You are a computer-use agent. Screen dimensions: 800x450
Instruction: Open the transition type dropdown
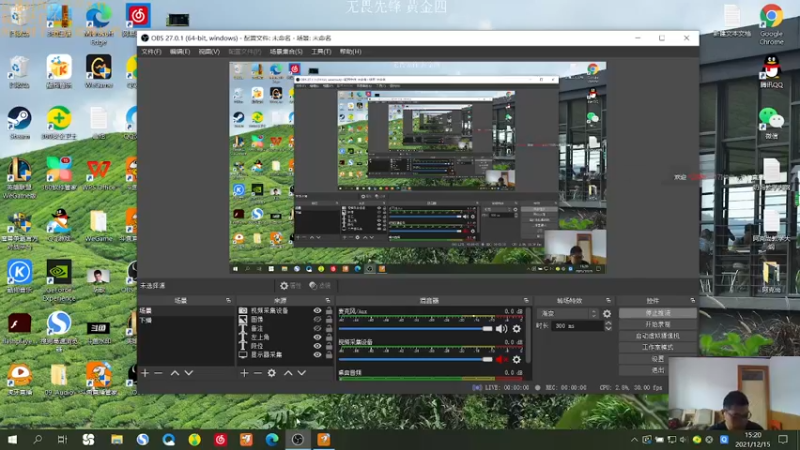(x=568, y=313)
